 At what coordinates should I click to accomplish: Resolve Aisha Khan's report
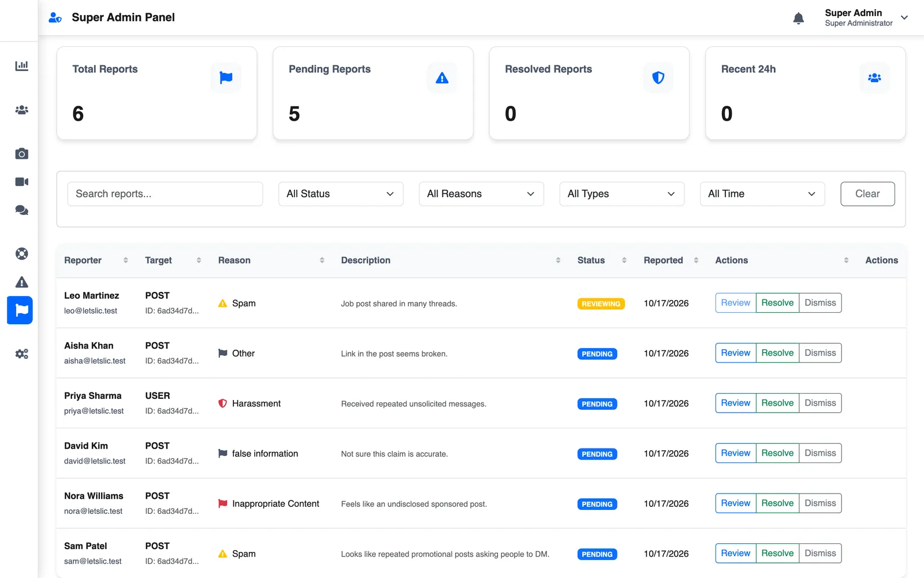coord(777,353)
